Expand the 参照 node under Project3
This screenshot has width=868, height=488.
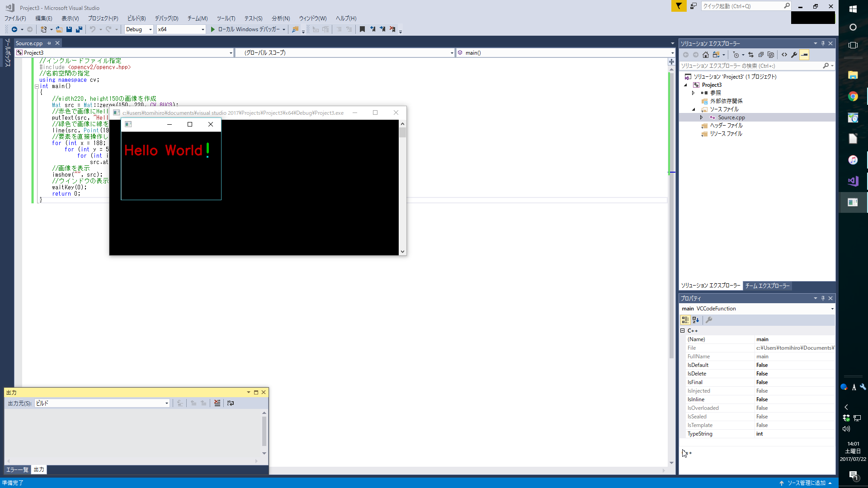tap(693, 93)
